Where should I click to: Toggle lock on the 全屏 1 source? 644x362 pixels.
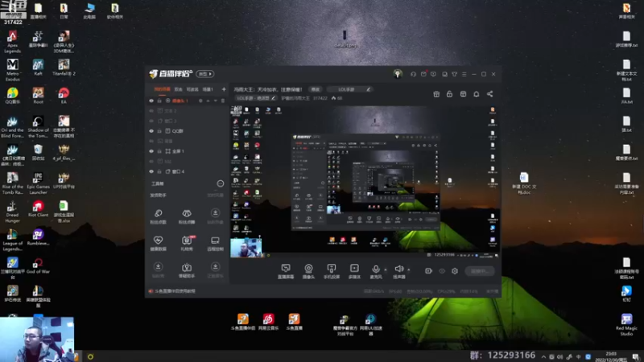click(x=159, y=151)
